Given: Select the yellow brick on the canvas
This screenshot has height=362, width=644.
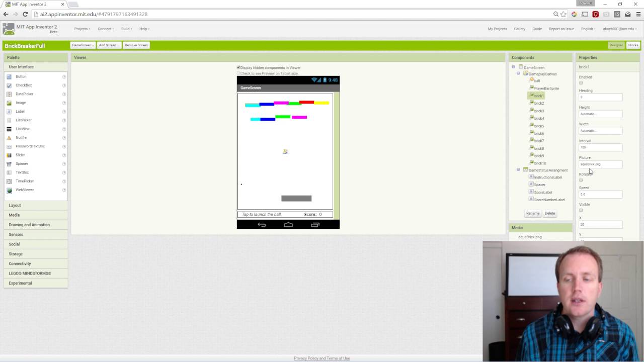Looking at the screenshot, I should tap(321, 103).
